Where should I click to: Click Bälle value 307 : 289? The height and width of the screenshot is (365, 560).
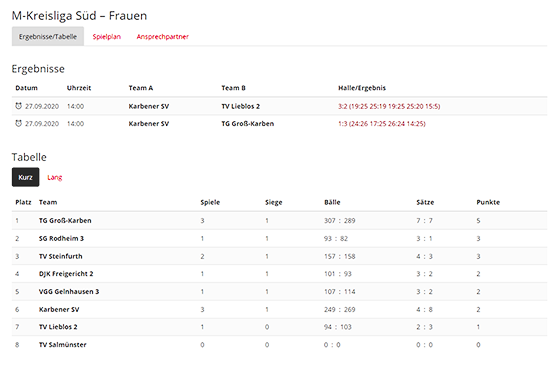click(339, 220)
